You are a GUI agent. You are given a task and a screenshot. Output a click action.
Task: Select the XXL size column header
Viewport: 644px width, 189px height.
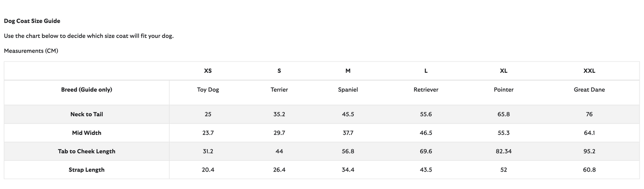click(x=589, y=71)
